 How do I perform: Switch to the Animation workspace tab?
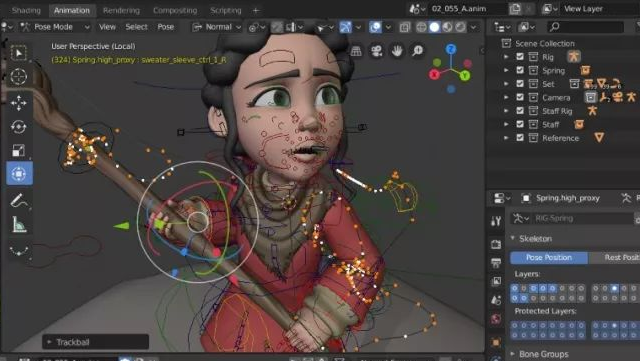(71, 10)
